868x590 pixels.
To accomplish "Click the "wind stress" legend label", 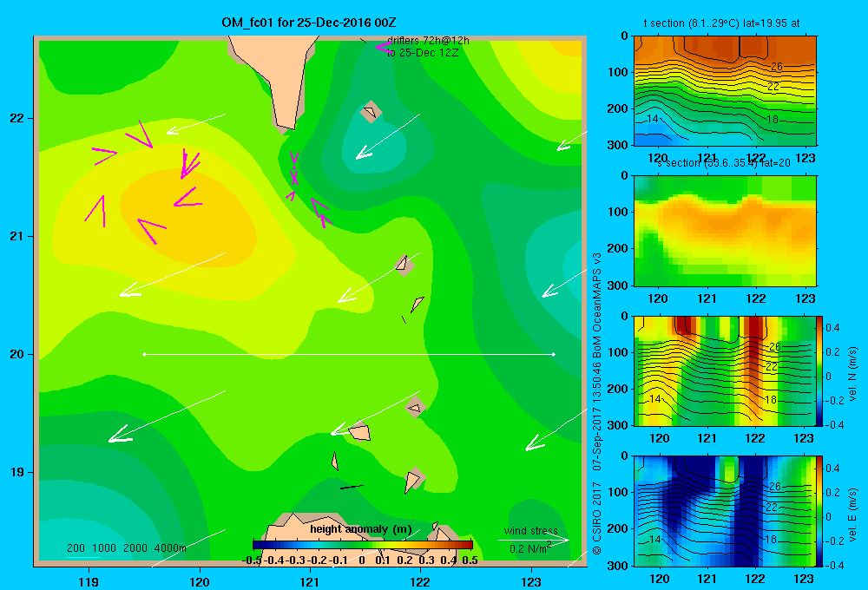I will click(x=531, y=531).
